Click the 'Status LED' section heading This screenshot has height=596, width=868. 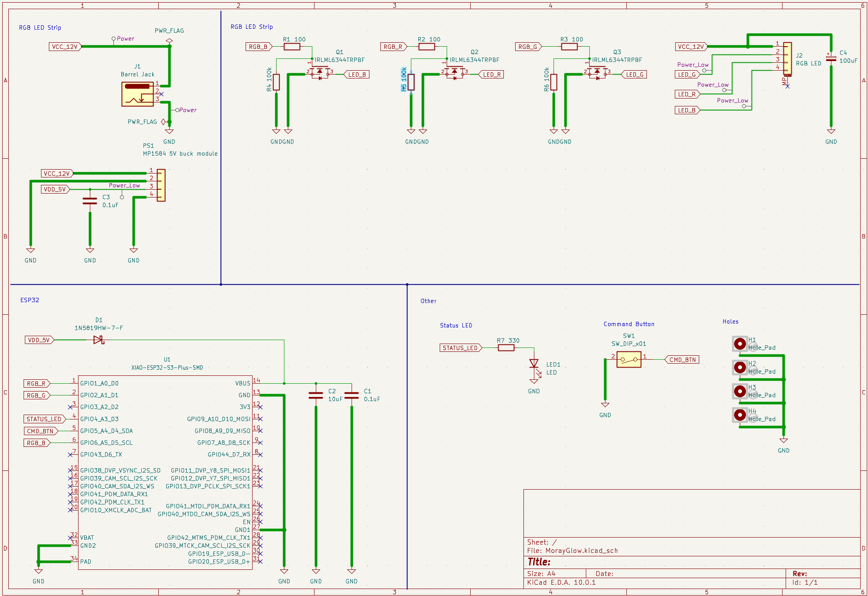[456, 325]
